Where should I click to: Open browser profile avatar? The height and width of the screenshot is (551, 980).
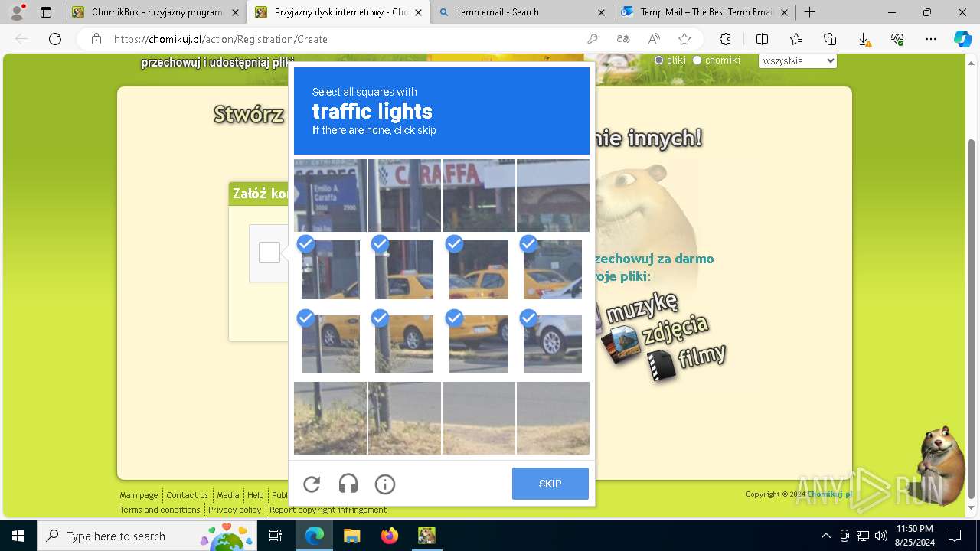[x=17, y=12]
